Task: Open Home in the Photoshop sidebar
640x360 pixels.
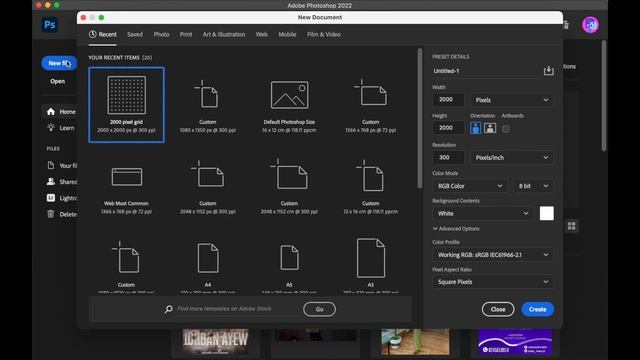Action: (x=61, y=112)
